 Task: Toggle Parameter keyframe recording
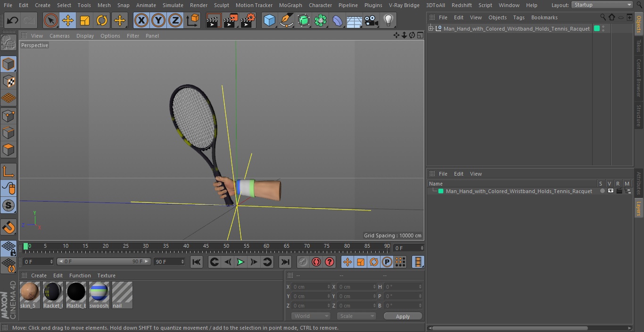(x=387, y=262)
